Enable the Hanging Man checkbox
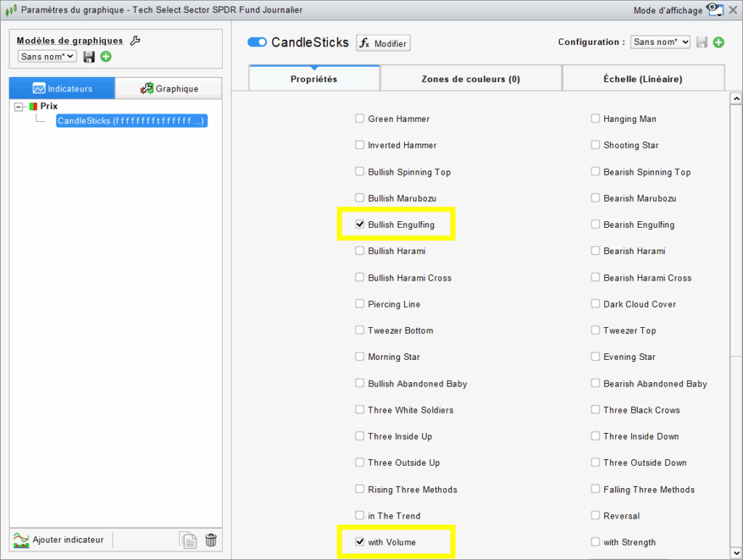Viewport: 743px width, 560px height. click(596, 119)
